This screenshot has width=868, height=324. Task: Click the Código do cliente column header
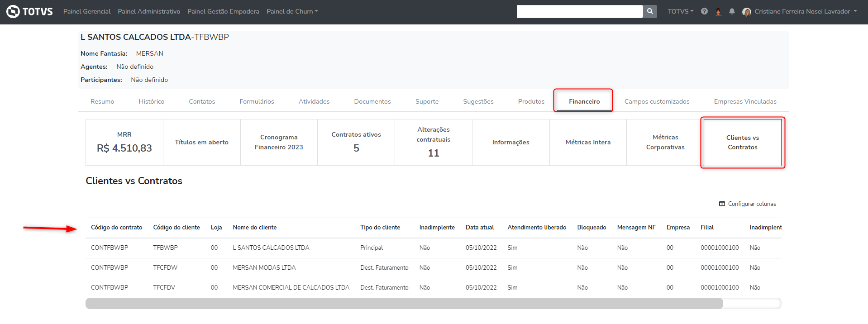176,227
